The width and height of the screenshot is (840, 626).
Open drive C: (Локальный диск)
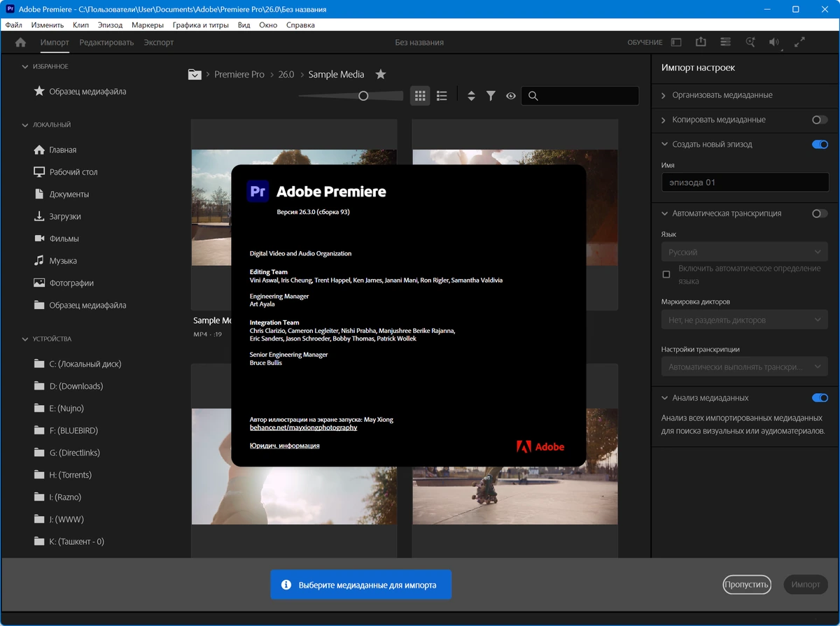pos(77,364)
